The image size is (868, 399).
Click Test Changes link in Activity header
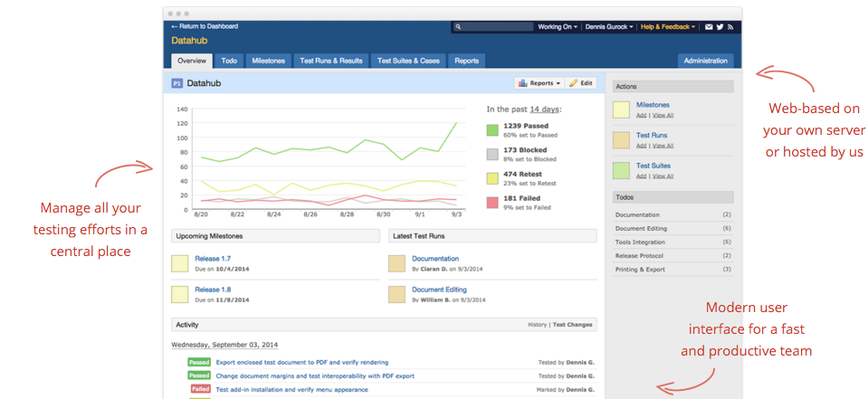572,325
